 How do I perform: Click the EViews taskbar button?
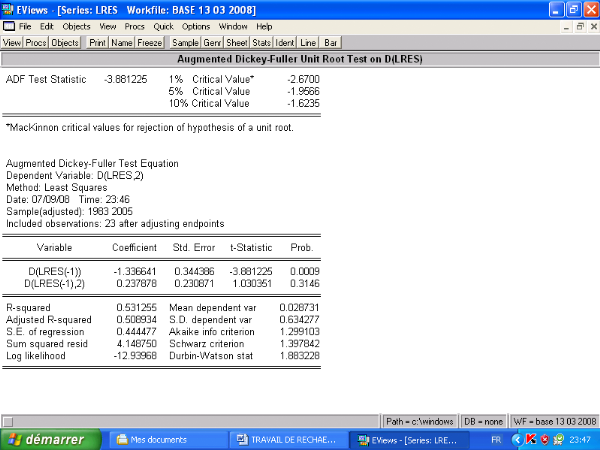408,440
